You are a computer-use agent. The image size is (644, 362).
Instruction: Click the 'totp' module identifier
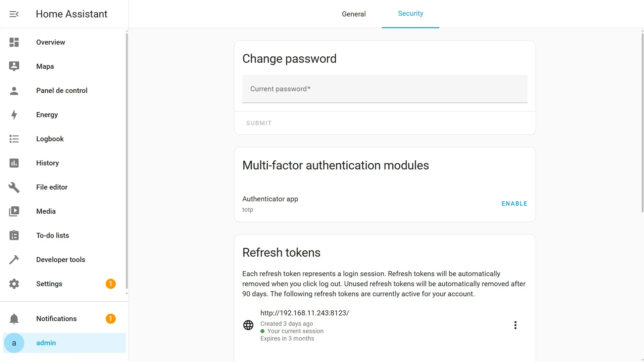pos(248,210)
